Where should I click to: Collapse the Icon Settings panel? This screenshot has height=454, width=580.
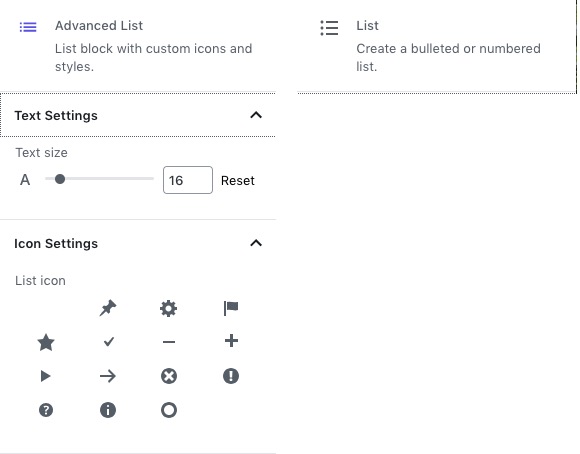click(x=256, y=243)
